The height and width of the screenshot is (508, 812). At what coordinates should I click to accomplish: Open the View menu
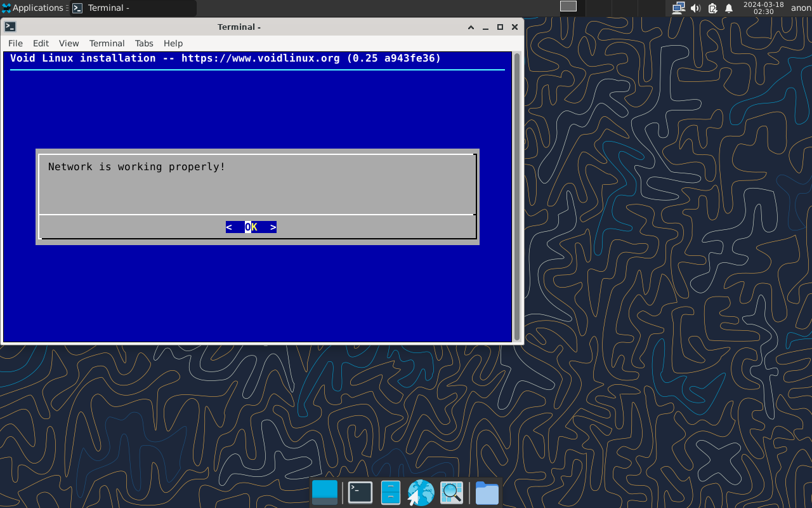[x=69, y=43]
